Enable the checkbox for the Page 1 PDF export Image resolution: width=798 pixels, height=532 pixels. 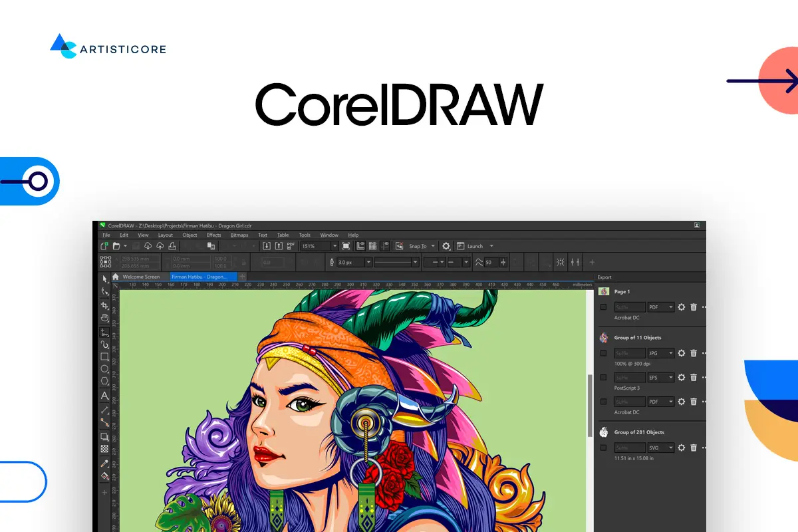[x=604, y=307]
